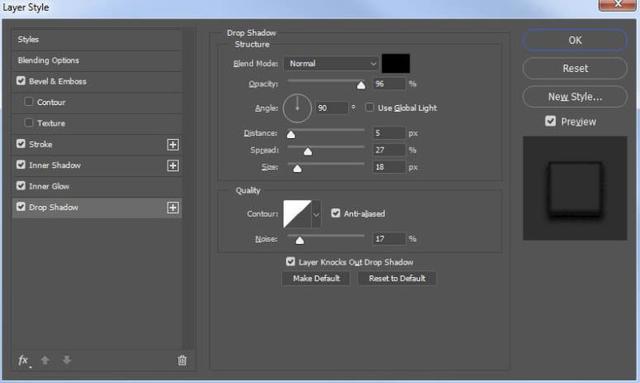Select the Inner Shadow effect entry
Viewport: 640px width, 383px height.
point(97,165)
